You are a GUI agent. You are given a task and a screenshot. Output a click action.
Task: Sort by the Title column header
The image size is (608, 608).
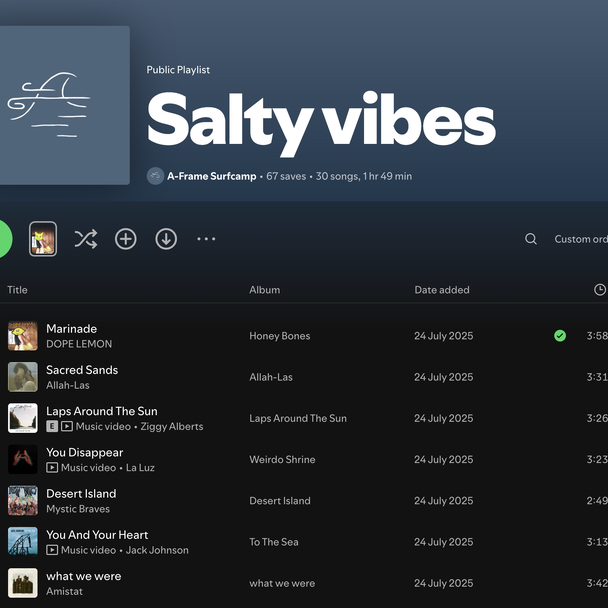pos(17,290)
